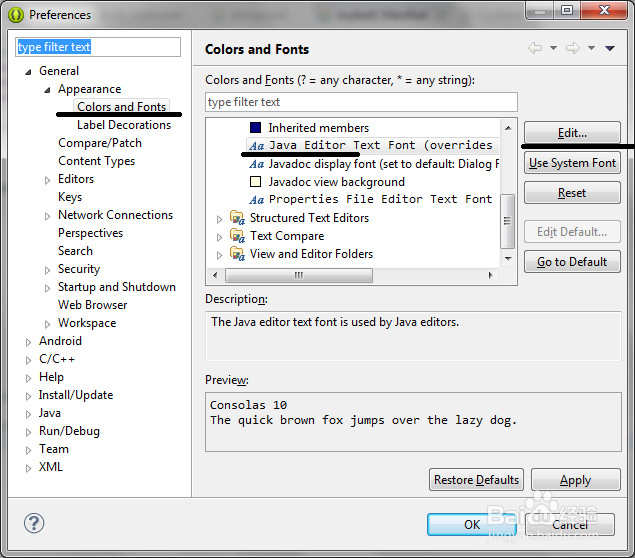Click the Eclipse Preferences window icon
Image resolution: width=635 pixels, height=558 pixels.
(16, 15)
